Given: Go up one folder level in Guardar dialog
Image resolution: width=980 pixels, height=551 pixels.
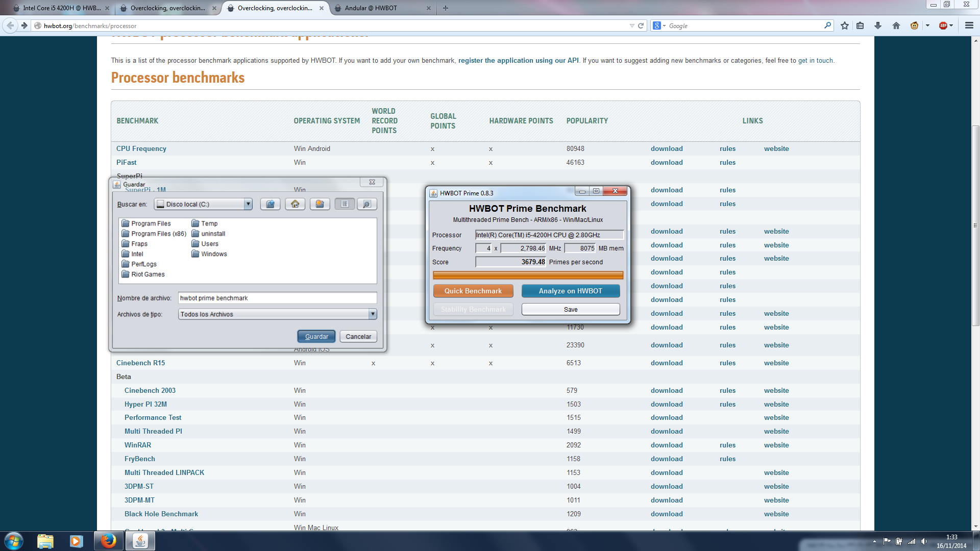Looking at the screenshot, I should point(270,204).
